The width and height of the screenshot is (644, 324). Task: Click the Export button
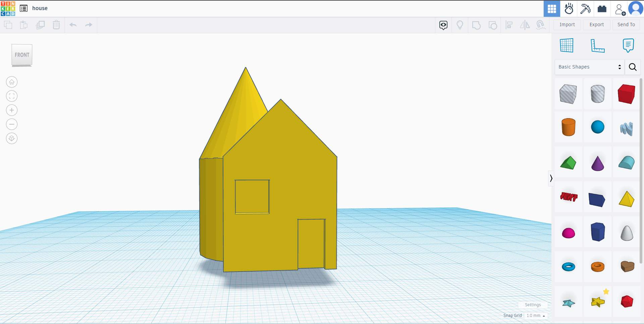pyautogui.click(x=597, y=25)
